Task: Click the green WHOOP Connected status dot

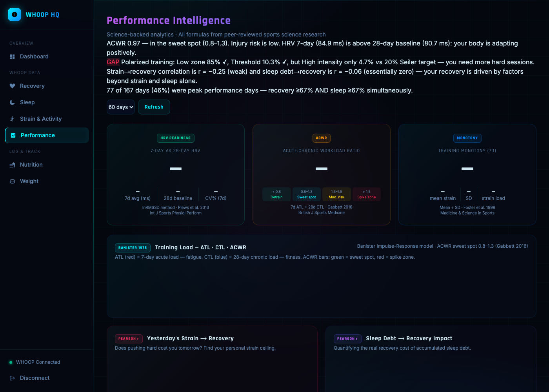Action: 11,362
